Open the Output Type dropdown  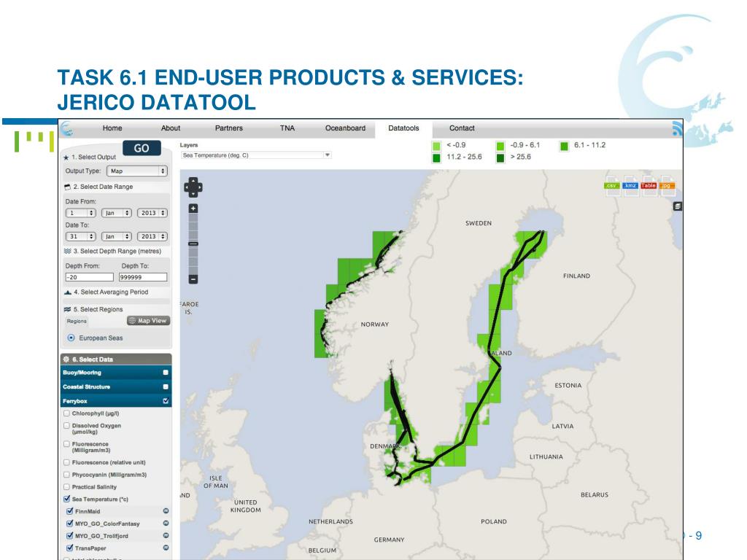click(136, 171)
